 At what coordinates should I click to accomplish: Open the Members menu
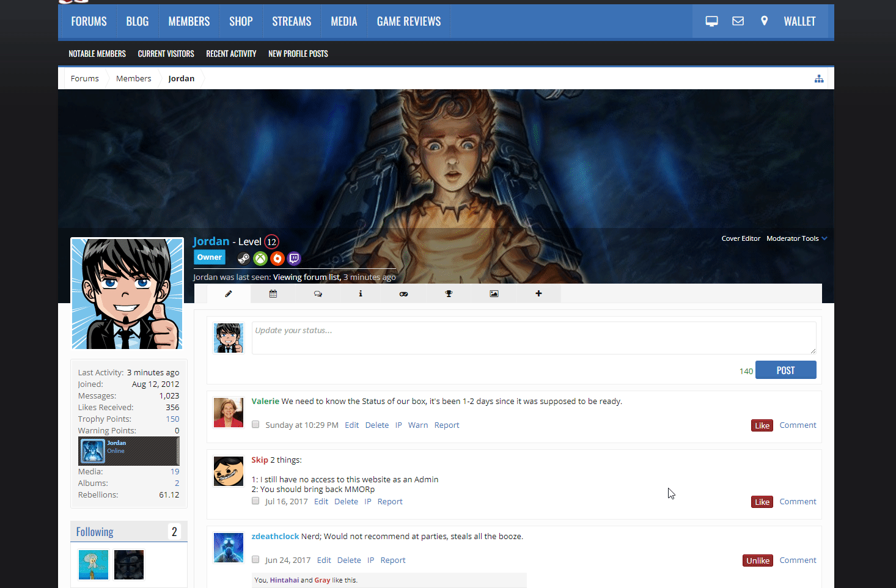189,21
